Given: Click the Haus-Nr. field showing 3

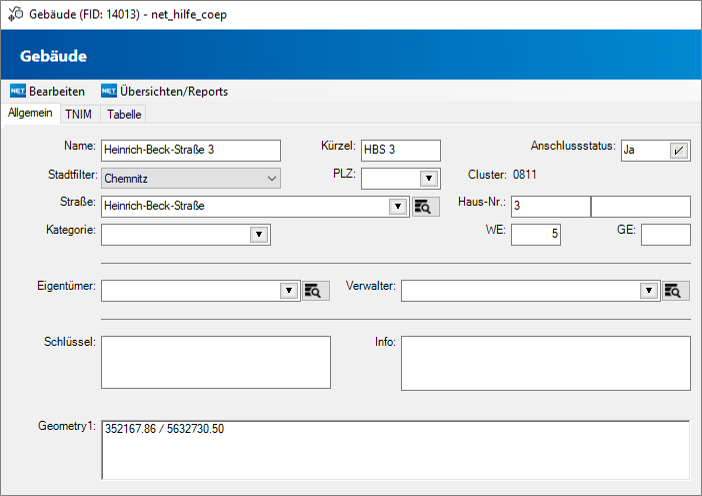Looking at the screenshot, I should click(551, 206).
